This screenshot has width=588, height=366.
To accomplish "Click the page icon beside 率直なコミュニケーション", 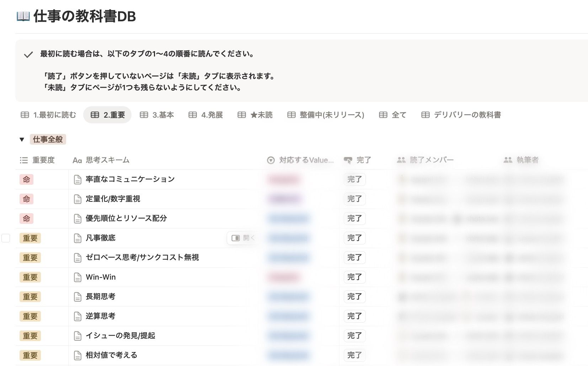I will click(x=77, y=179).
